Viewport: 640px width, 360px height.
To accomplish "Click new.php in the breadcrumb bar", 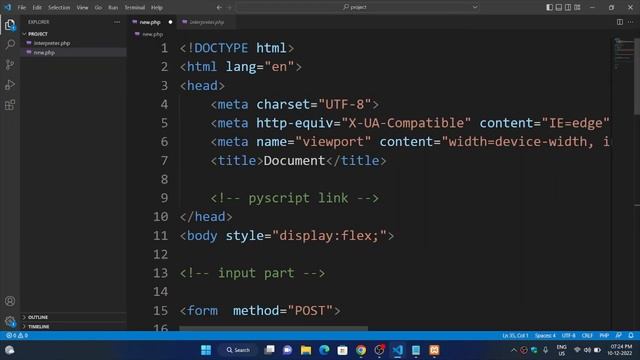I will (x=153, y=34).
